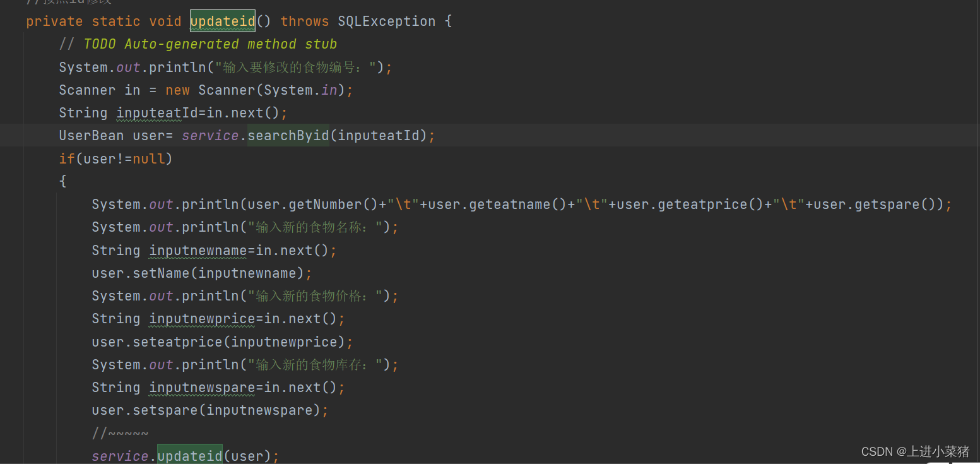Click the inputnewspare variable declaration

(x=202, y=387)
